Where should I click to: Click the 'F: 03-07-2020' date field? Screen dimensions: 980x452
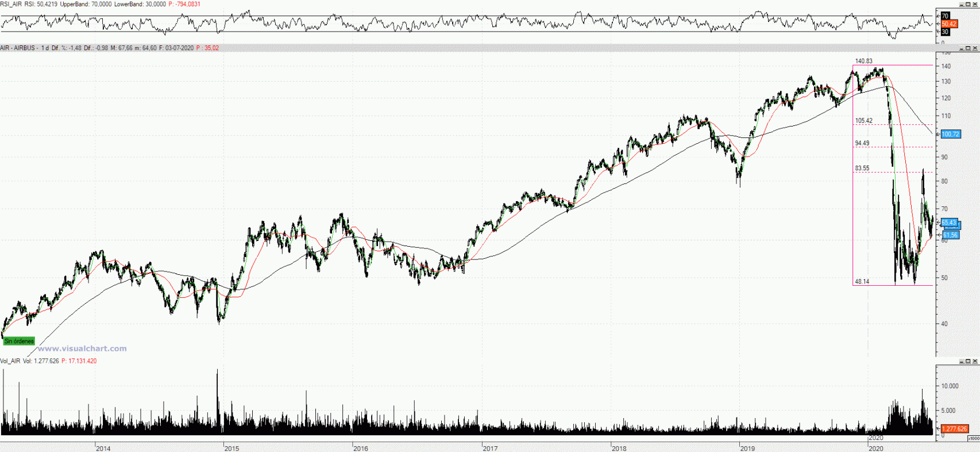176,48
